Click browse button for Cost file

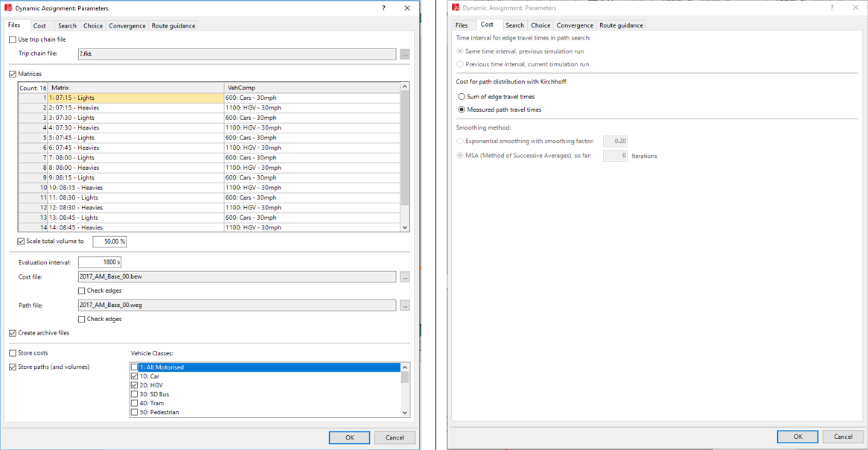click(405, 276)
